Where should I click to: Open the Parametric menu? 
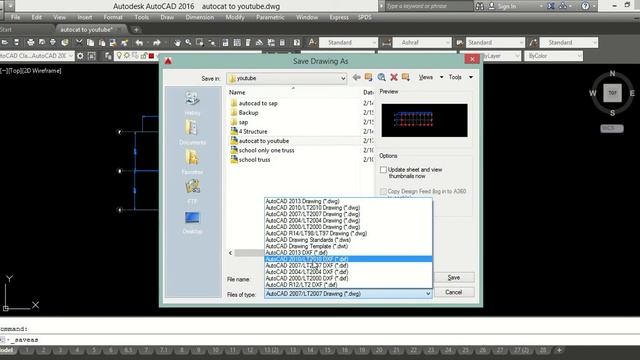click(270, 17)
